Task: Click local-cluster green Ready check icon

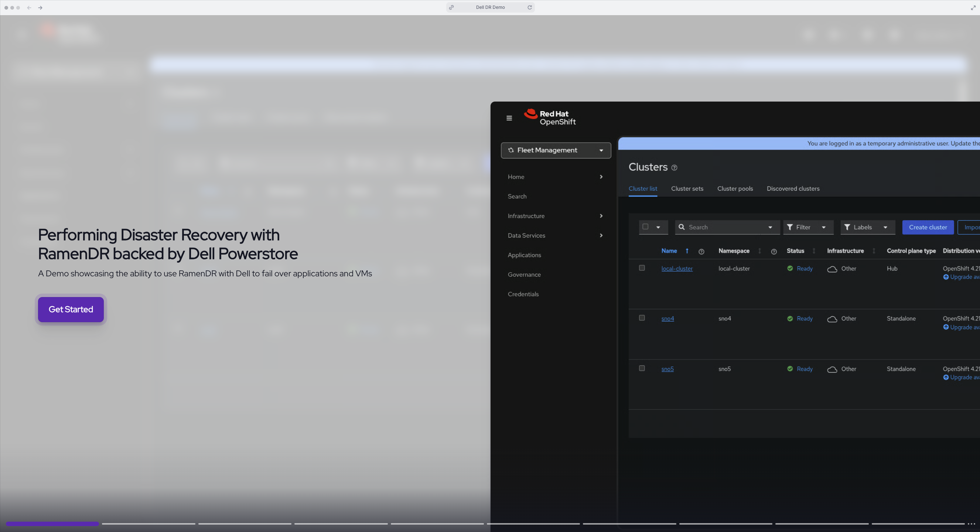Action: tap(790, 268)
